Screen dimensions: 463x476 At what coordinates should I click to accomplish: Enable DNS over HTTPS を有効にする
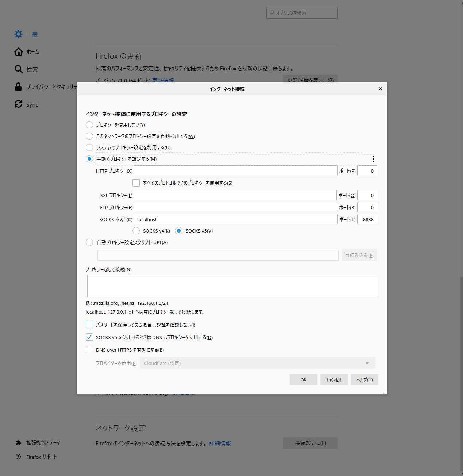tap(89, 349)
